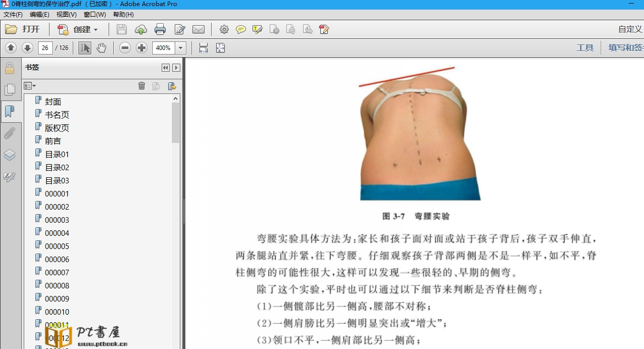Open the zoom percentage dropdown arrow
Viewport: 644px width, 349px height.
click(181, 48)
